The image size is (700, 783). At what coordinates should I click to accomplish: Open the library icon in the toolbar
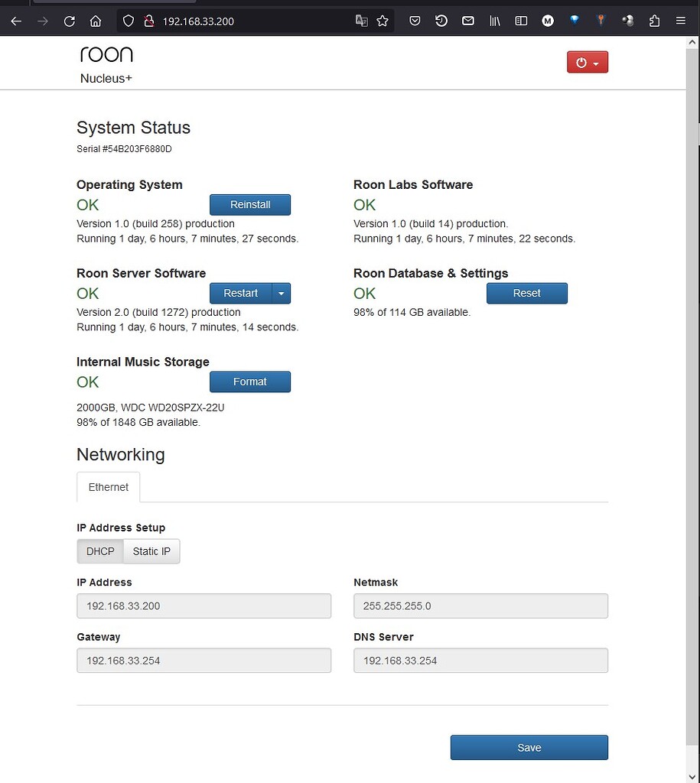coord(494,21)
